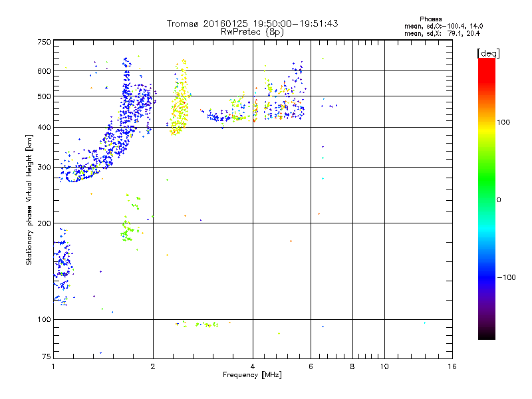Click the rainbow phase colorbar
Viewport: 532px width, 399px height.
point(487,198)
